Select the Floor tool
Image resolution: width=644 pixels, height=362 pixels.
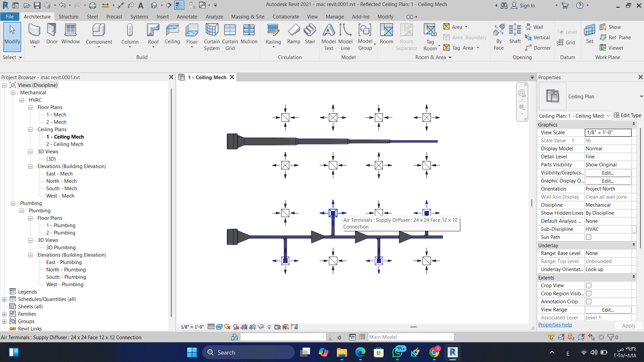[192, 35]
